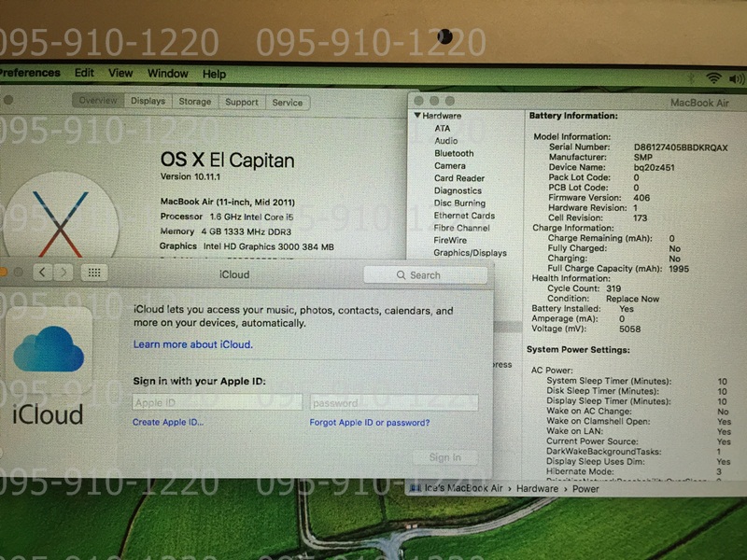Select Graphics/Displays in hardware list

pos(470,253)
